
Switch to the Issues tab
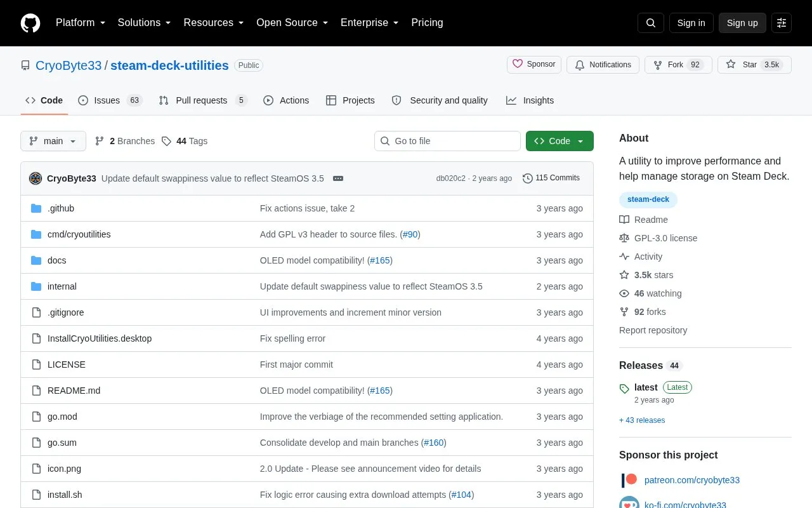click(x=110, y=100)
